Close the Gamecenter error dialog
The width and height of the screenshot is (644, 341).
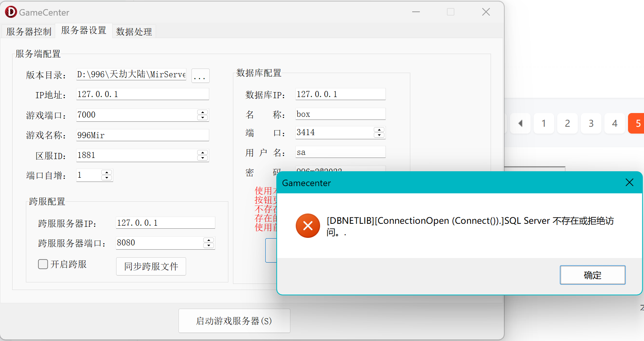pos(630,183)
